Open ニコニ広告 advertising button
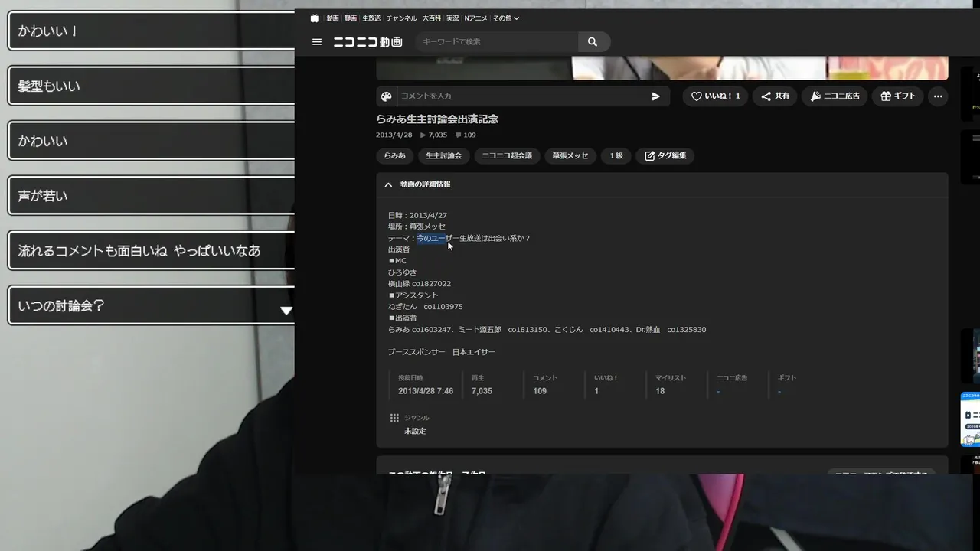This screenshot has width=980, height=551. click(835, 96)
